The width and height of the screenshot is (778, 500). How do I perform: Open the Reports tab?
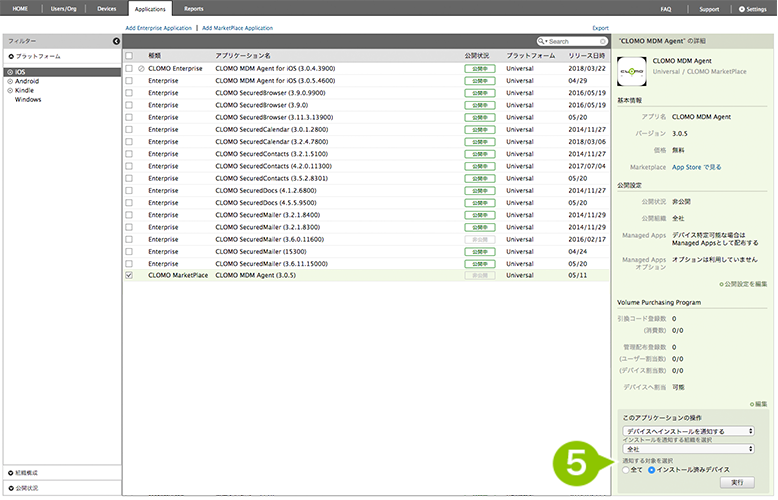[194, 8]
